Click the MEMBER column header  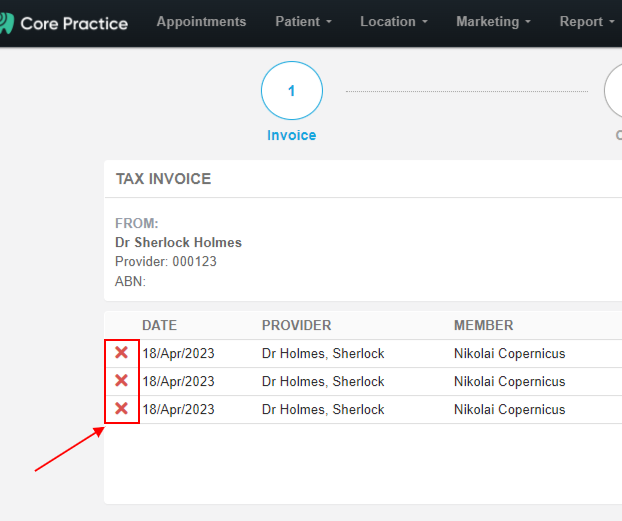pos(484,325)
